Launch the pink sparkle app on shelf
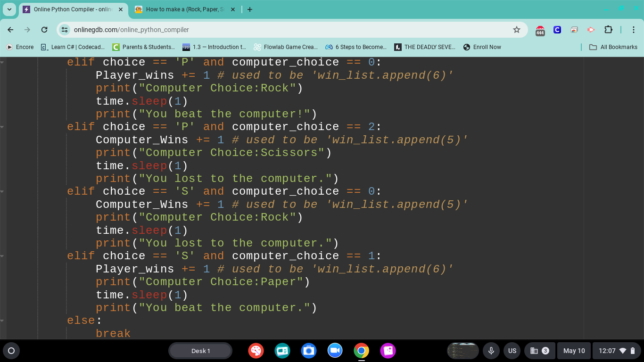644x362 pixels. [388, 351]
